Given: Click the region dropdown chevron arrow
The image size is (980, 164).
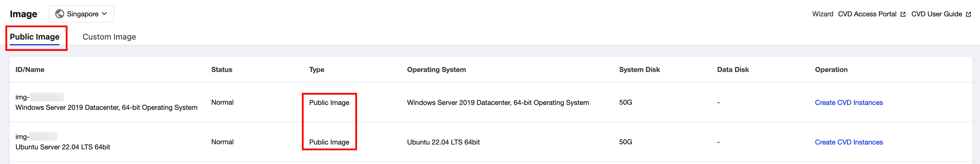Looking at the screenshot, I should pos(105,14).
